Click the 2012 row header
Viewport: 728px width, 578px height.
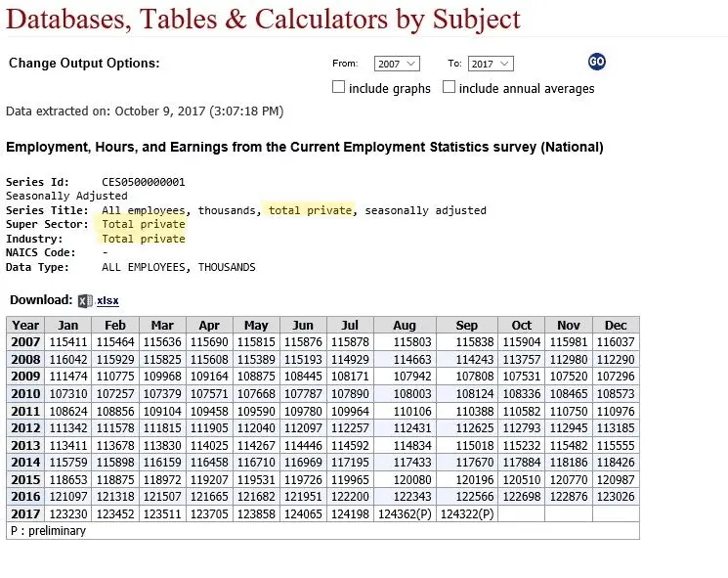click(25, 427)
